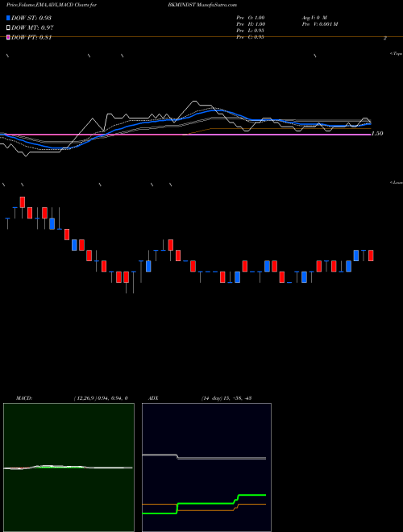Click the 'Pre L: 0.95' value
This screenshot has height=532, width=403.
[251, 31]
